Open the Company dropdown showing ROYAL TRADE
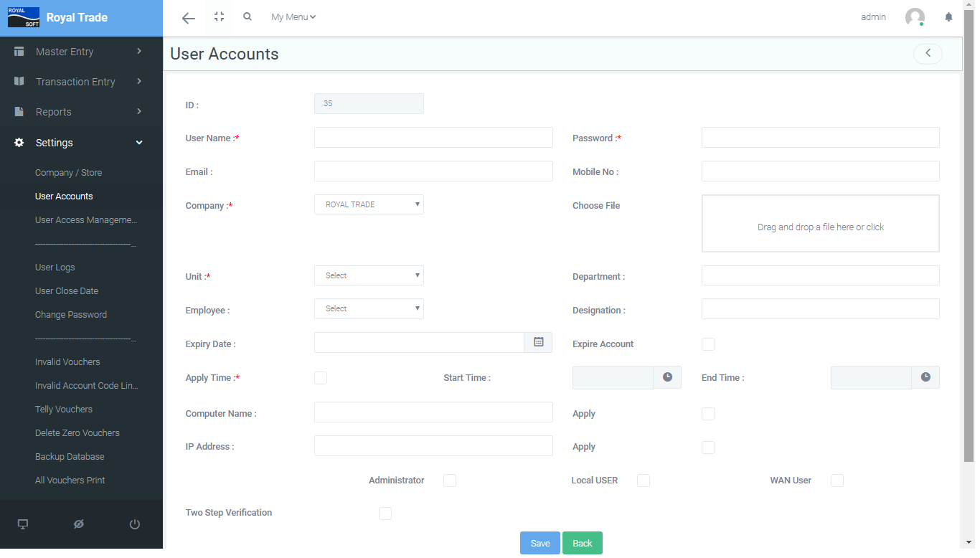The height and width of the screenshot is (558, 980). coord(369,204)
